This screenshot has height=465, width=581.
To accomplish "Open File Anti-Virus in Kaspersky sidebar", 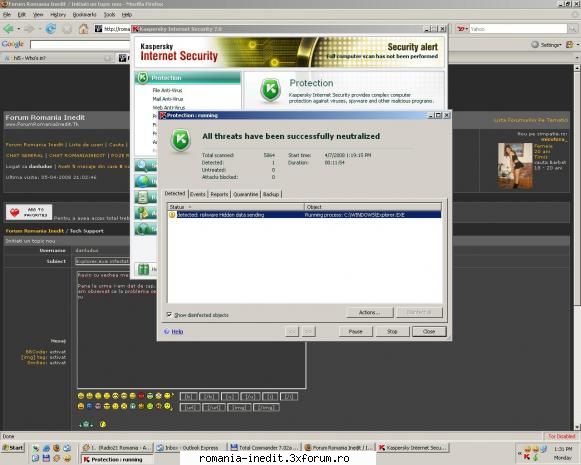I will pos(167,90).
